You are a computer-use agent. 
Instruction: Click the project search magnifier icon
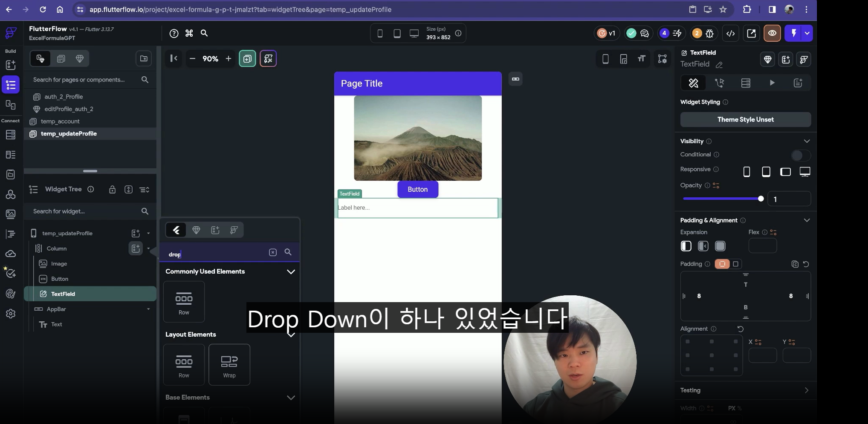point(204,33)
